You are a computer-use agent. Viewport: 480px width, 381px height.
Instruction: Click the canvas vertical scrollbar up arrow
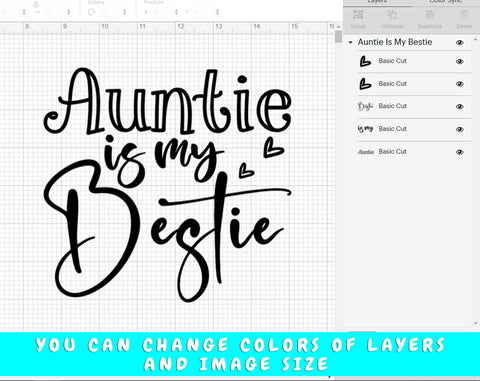(x=338, y=27)
